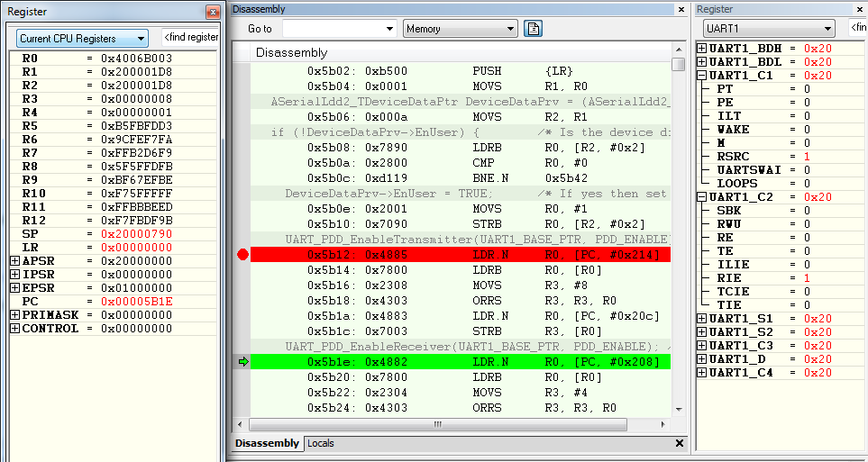Toggle mixed-mode view icon beside Memory dropdown
The image size is (868, 462).
tap(533, 29)
